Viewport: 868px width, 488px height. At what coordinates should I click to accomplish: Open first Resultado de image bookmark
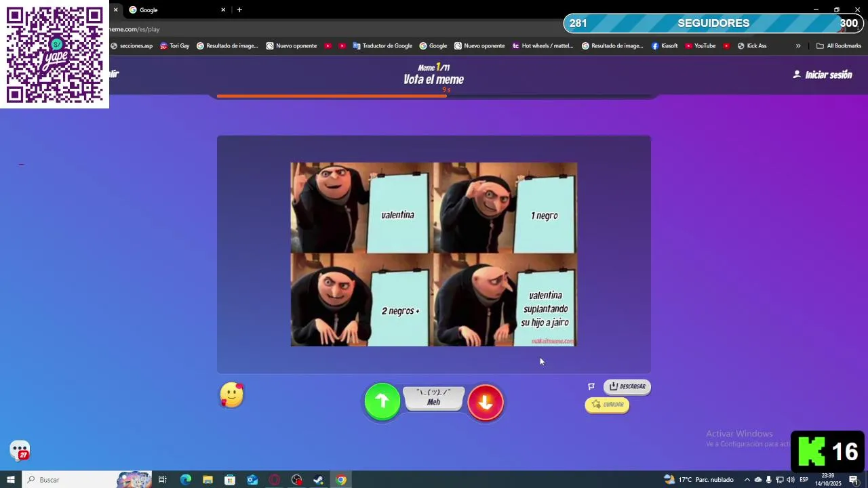[227, 46]
